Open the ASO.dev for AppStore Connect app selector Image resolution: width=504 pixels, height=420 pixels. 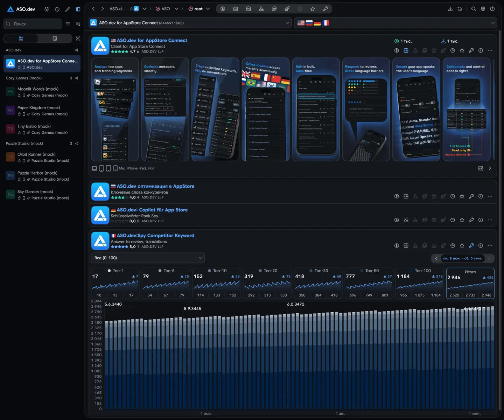coord(190,23)
